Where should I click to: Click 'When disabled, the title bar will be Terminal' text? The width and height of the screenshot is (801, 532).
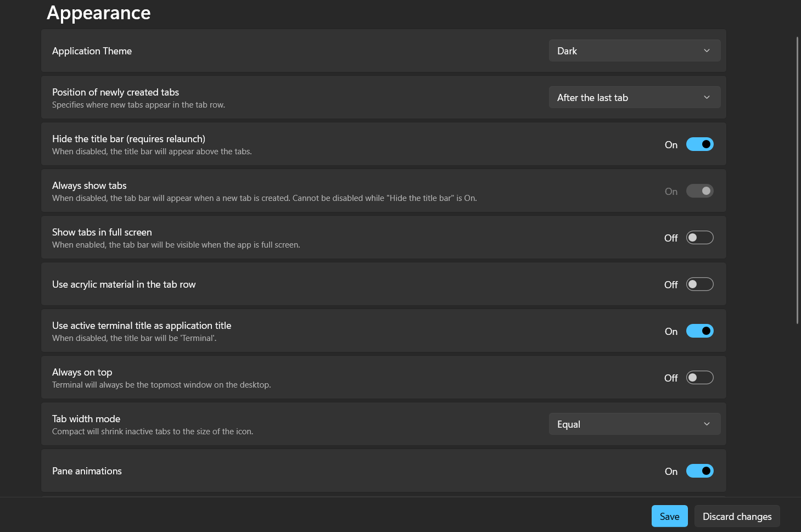[x=134, y=338]
